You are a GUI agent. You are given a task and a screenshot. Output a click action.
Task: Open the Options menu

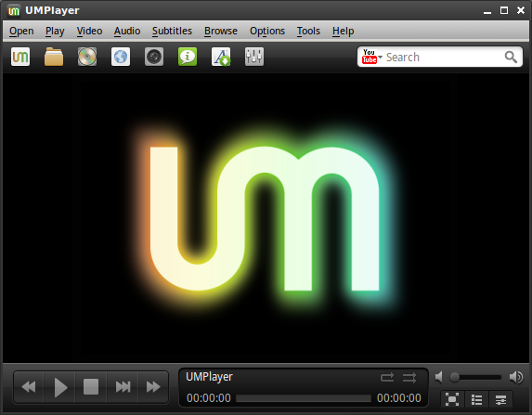tap(267, 31)
